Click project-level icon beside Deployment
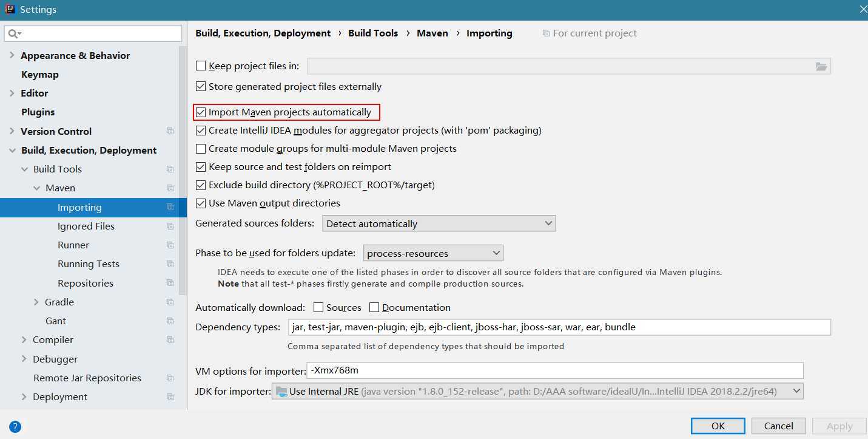868x439 pixels. coord(170,397)
